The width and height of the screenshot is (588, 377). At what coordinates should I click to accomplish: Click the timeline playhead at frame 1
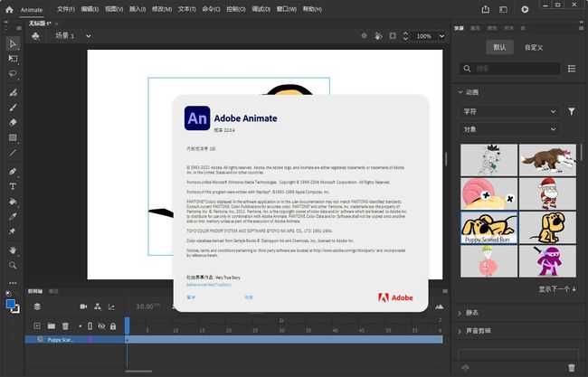pos(128,325)
